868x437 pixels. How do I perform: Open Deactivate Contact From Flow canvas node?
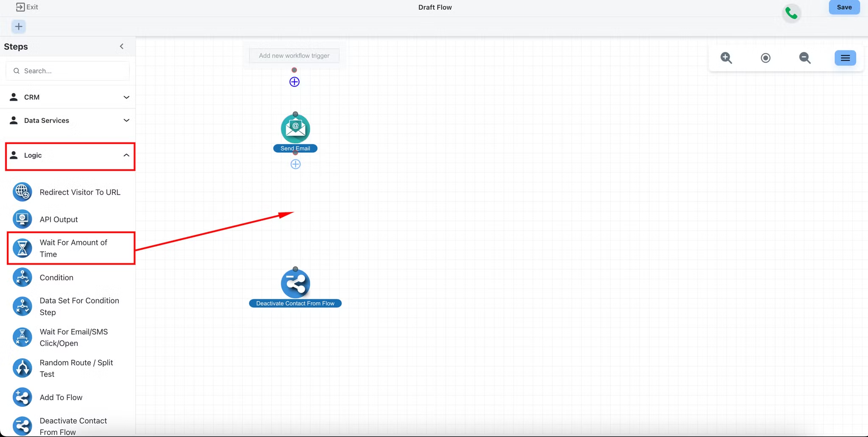point(295,284)
